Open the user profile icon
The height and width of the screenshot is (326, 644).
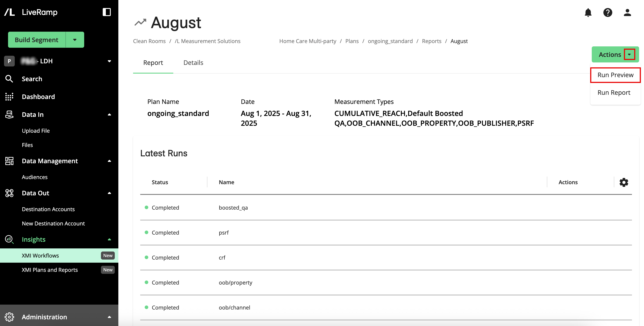(x=627, y=12)
